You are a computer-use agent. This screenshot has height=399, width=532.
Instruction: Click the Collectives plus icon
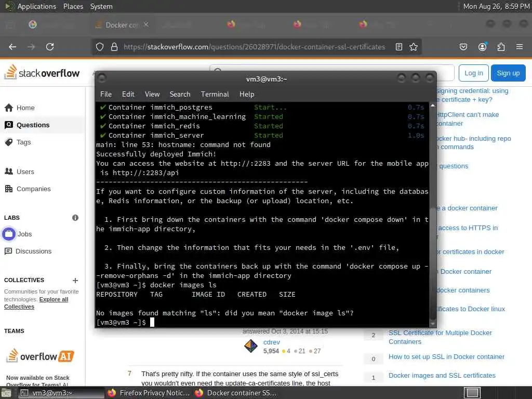coord(75,280)
